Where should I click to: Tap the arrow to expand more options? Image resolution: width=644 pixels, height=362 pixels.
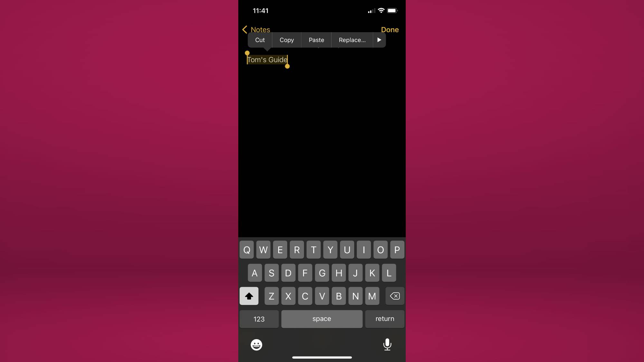379,40
